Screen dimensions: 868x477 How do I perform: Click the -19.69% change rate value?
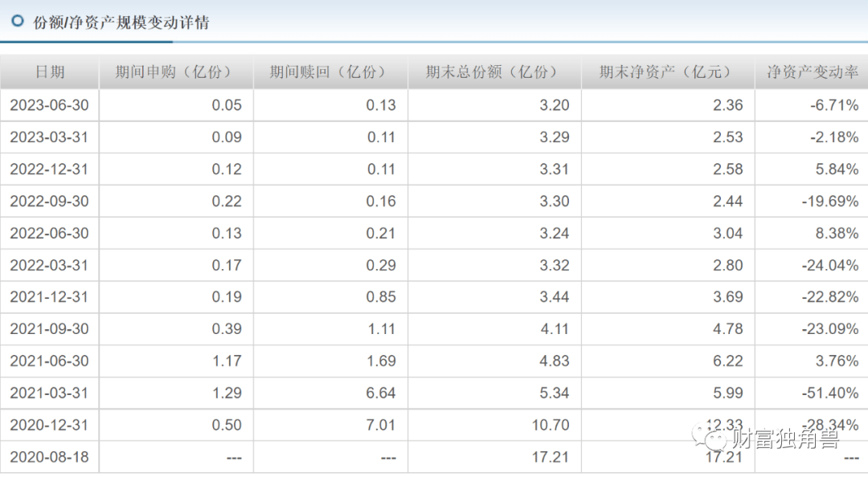click(x=830, y=202)
